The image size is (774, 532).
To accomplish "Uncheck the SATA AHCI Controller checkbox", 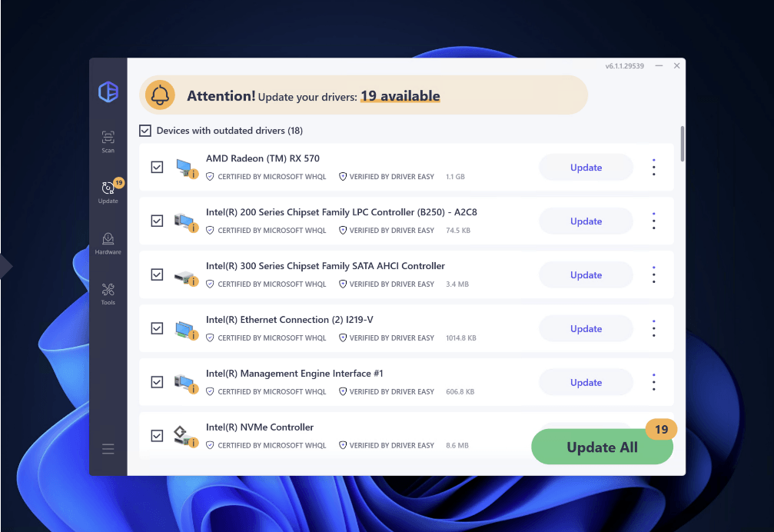I will pos(157,274).
